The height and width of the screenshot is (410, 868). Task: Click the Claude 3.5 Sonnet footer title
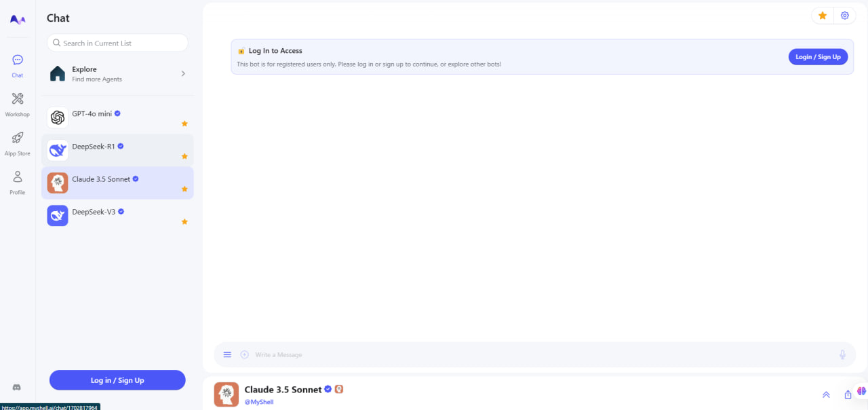click(x=283, y=390)
